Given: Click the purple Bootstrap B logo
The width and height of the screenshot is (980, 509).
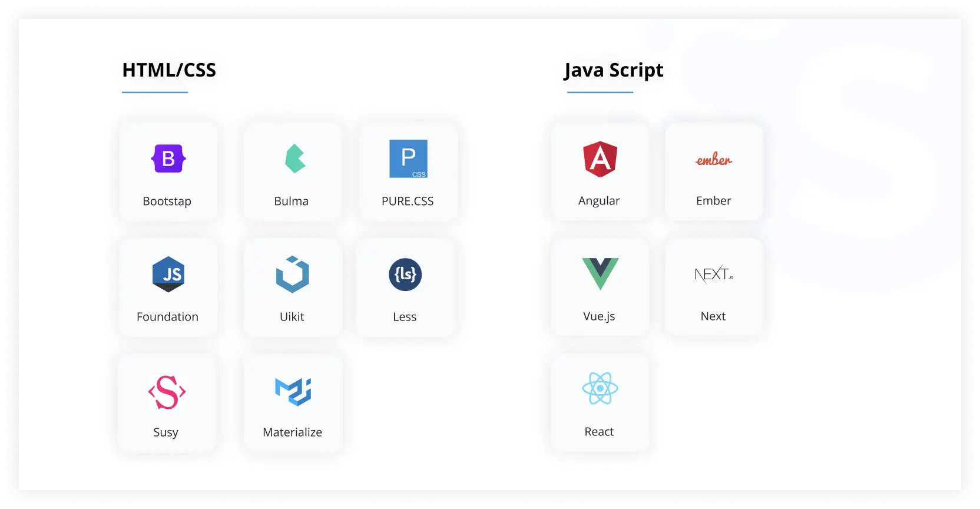Looking at the screenshot, I should 168,158.
